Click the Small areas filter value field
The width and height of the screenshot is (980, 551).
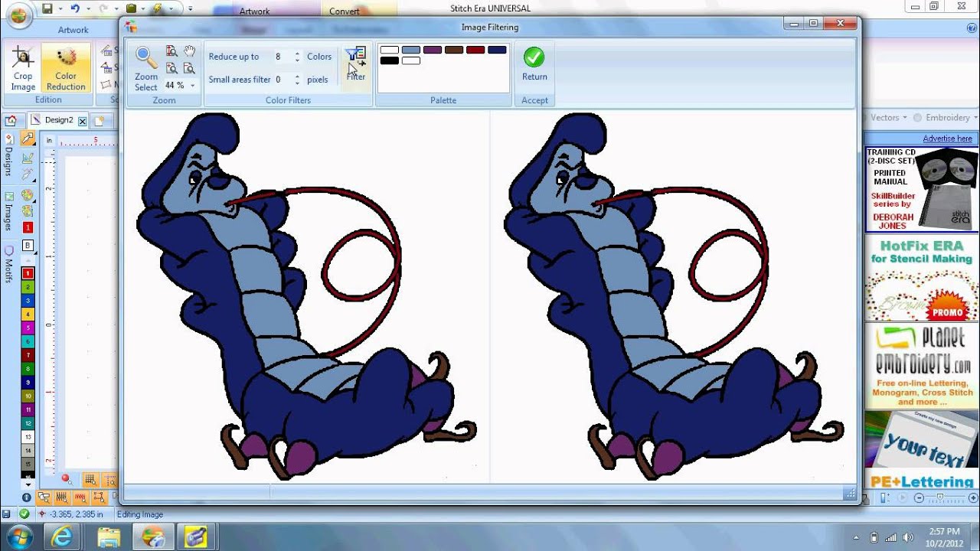[282, 80]
